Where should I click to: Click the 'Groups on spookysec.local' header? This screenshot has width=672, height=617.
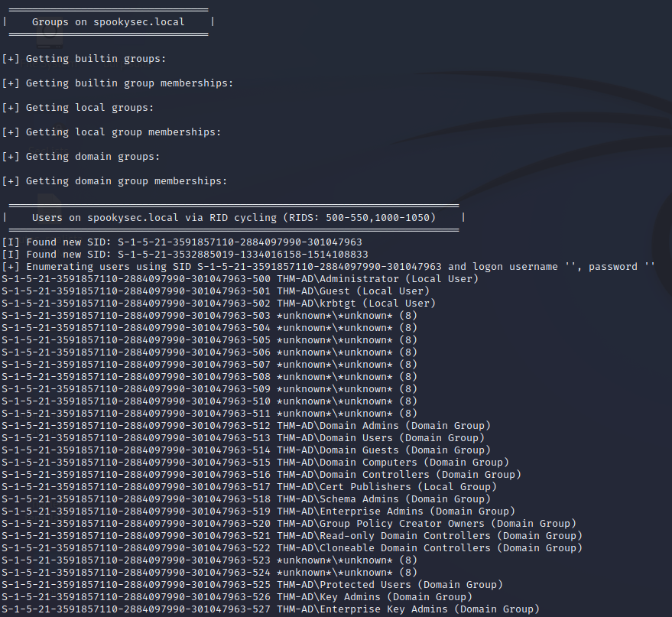(108, 22)
